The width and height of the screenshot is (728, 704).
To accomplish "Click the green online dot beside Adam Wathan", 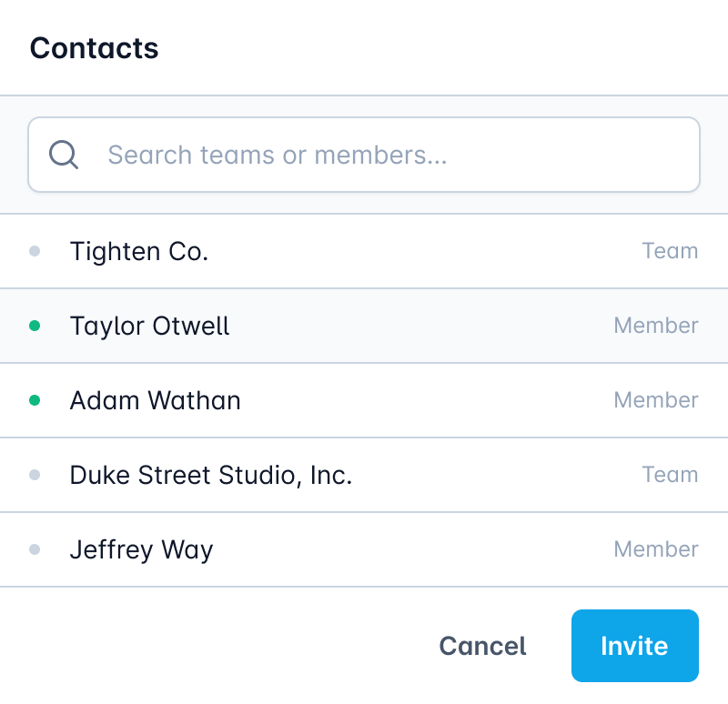I will coord(35,400).
